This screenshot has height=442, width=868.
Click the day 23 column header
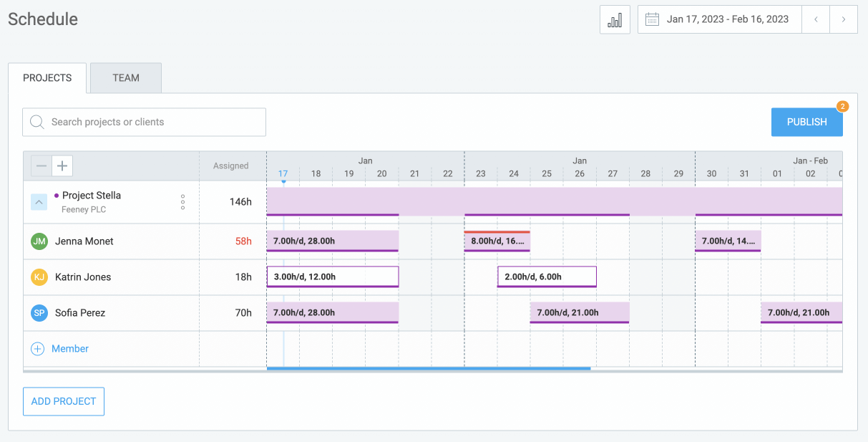tap(481, 173)
